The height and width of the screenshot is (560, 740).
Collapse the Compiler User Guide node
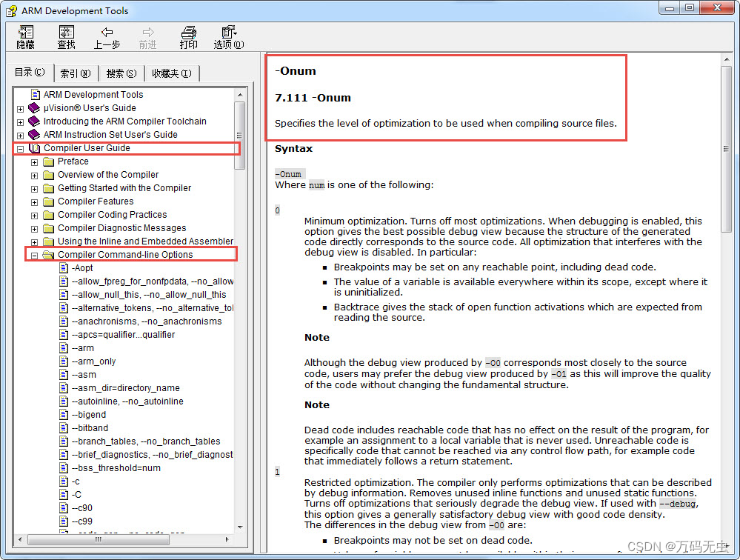click(20, 149)
